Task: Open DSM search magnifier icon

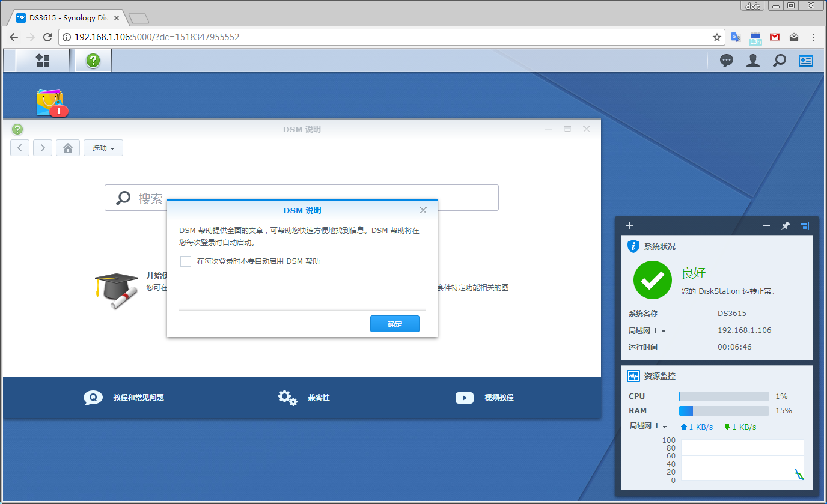Action: 780,61
